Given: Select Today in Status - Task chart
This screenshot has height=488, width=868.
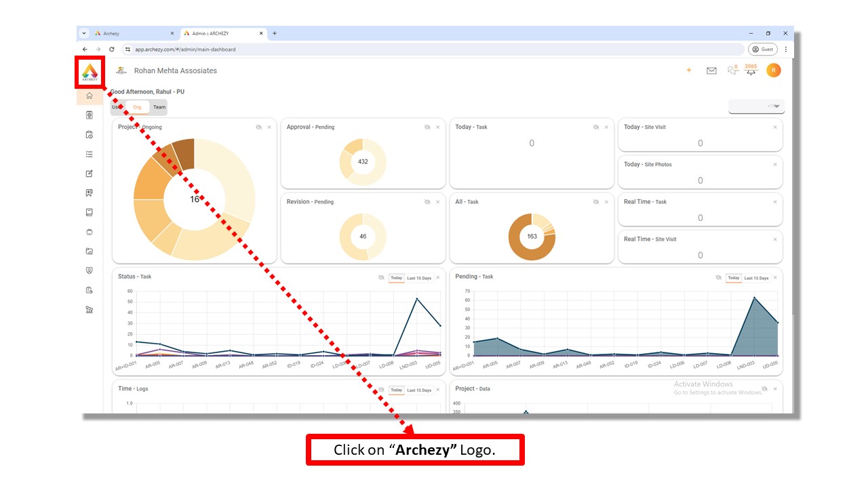Looking at the screenshot, I should [x=396, y=278].
